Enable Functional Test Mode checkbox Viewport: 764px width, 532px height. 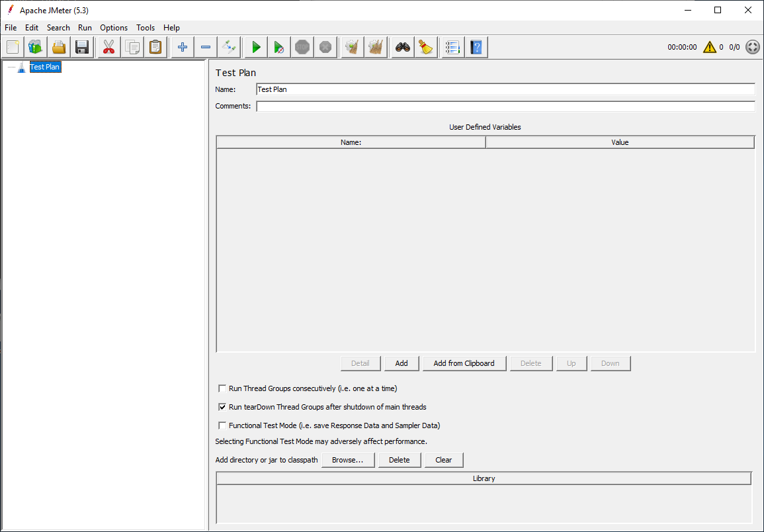222,425
